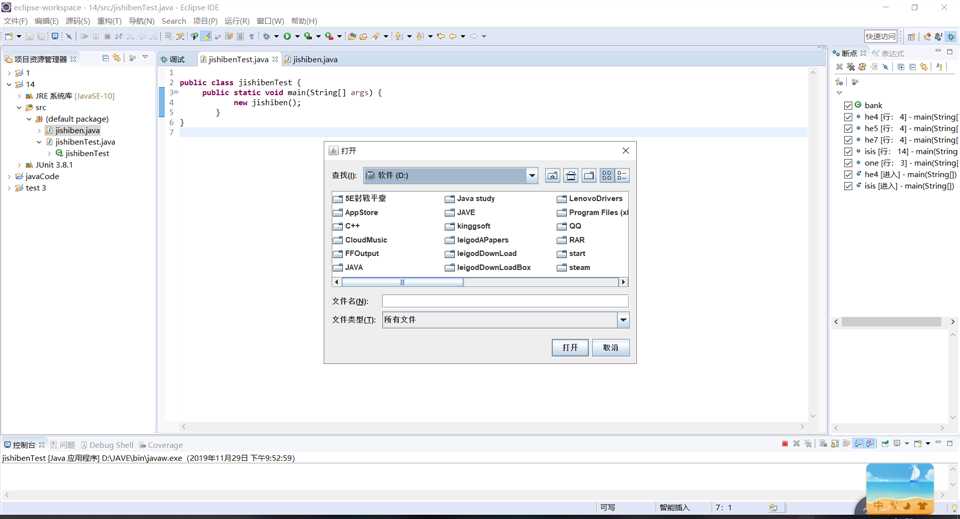Uncheck the one [行: 3] breakpoint checkbox
This screenshot has width=960, height=519.
coord(848,163)
